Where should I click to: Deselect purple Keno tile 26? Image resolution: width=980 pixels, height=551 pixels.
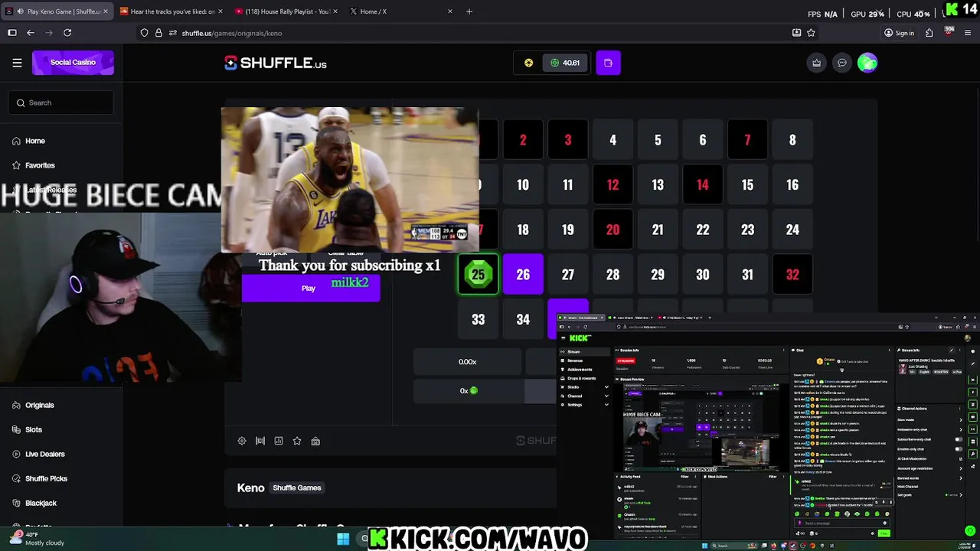coord(523,275)
